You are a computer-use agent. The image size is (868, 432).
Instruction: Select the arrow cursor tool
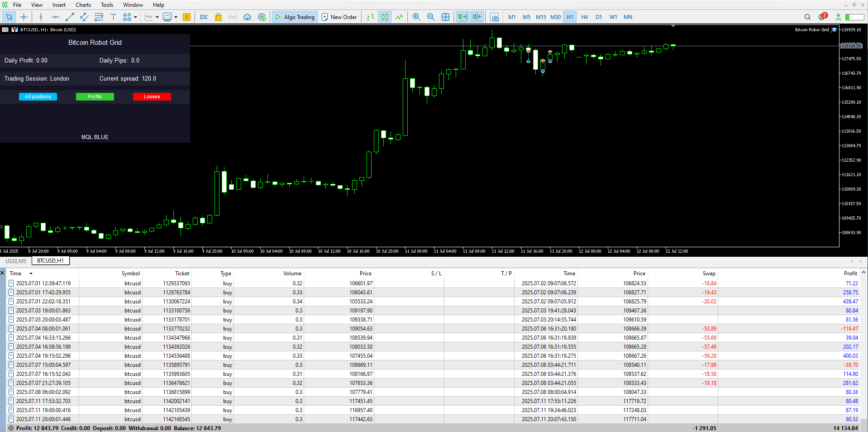[9, 17]
